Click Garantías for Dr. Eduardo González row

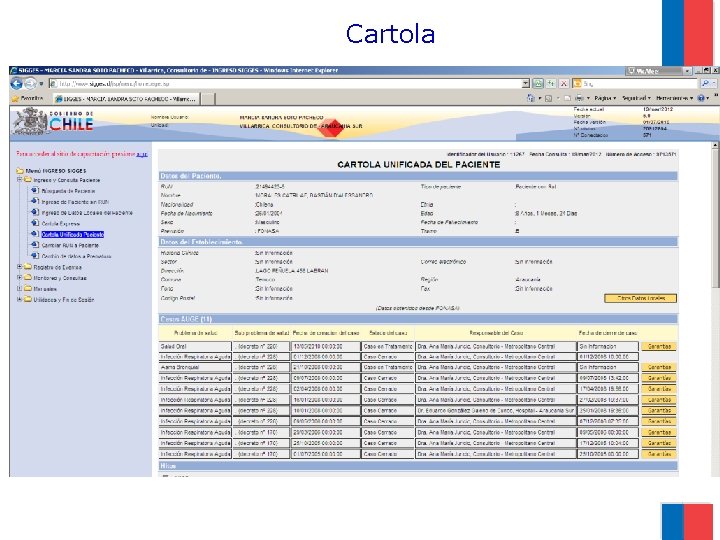pyautogui.click(x=659, y=411)
